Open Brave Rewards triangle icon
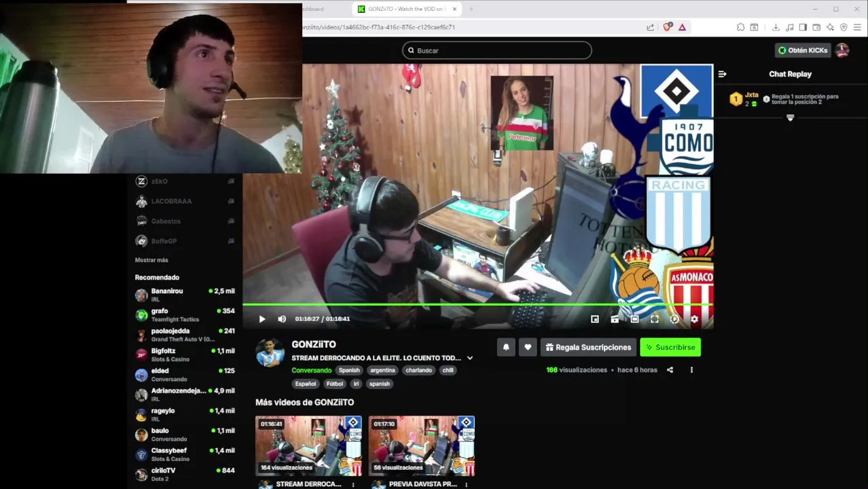This screenshot has width=868, height=489. coord(682,27)
